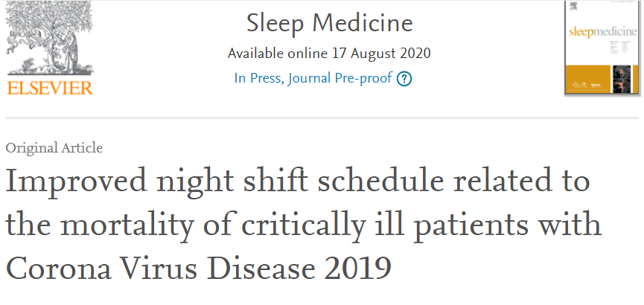Click the orange ELSEVIER wordmark
This screenshot has width=644, height=305.
click(x=50, y=89)
